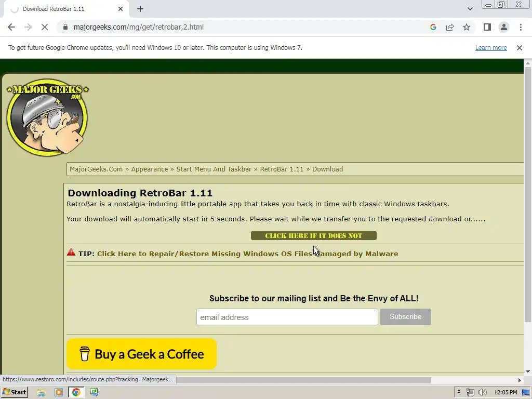Click the horizontal scrollbar thumb
The image size is (532, 399).
point(303,380)
